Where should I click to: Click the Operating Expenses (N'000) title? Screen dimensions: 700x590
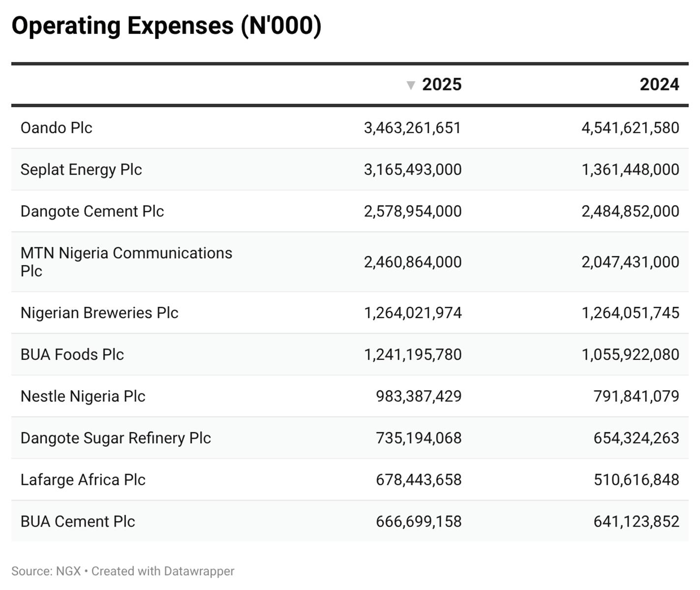[166, 26]
